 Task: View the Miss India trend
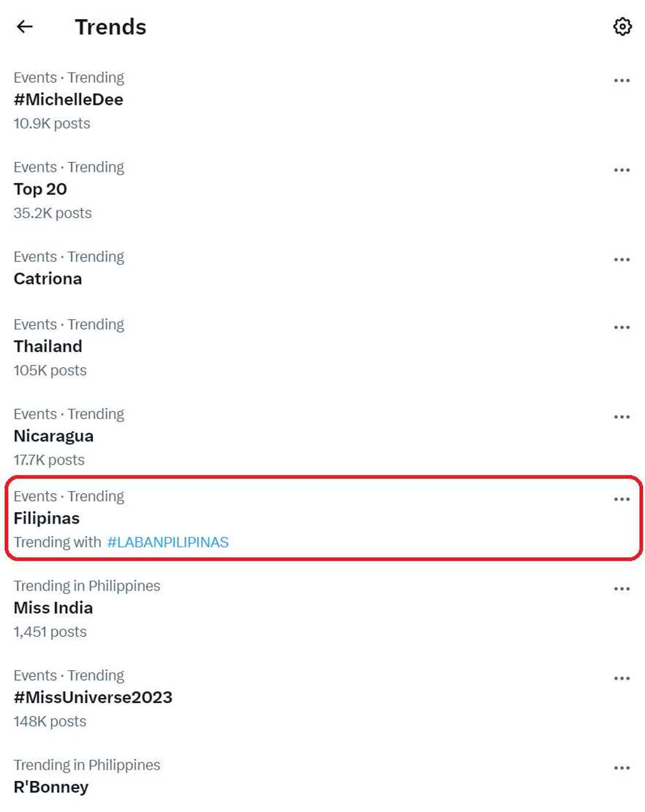pyautogui.click(x=53, y=608)
